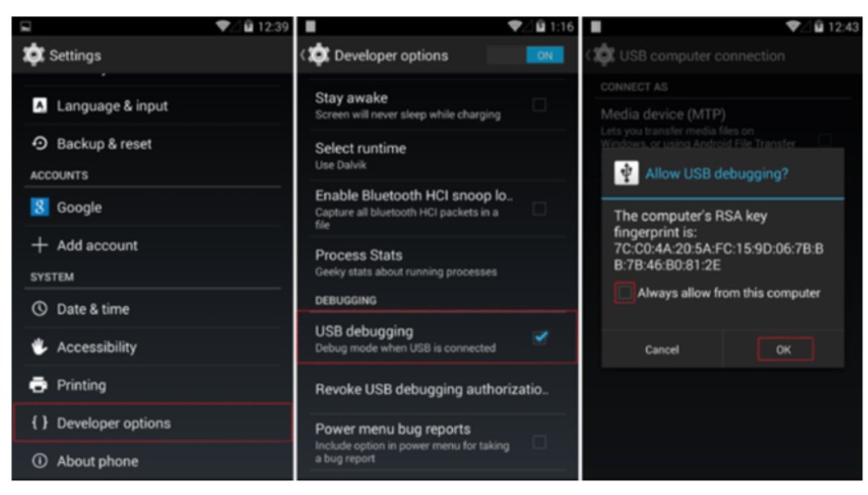
Task: Tap the RSA key fingerprint text
Action: (x=718, y=257)
